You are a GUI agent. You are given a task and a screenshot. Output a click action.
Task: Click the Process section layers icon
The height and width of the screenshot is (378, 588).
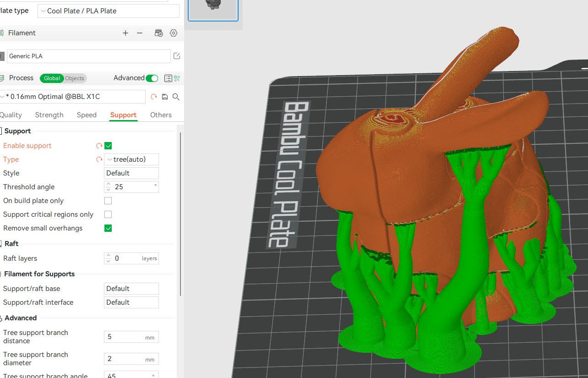click(x=2, y=78)
